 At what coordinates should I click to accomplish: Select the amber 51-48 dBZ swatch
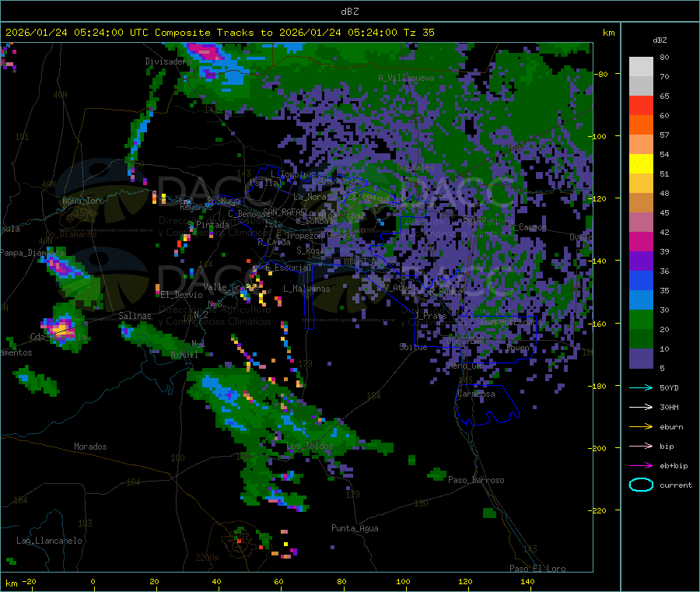click(641, 184)
